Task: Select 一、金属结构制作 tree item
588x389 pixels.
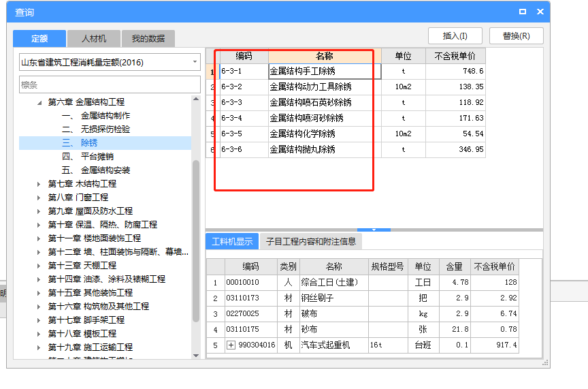Action: pos(96,116)
